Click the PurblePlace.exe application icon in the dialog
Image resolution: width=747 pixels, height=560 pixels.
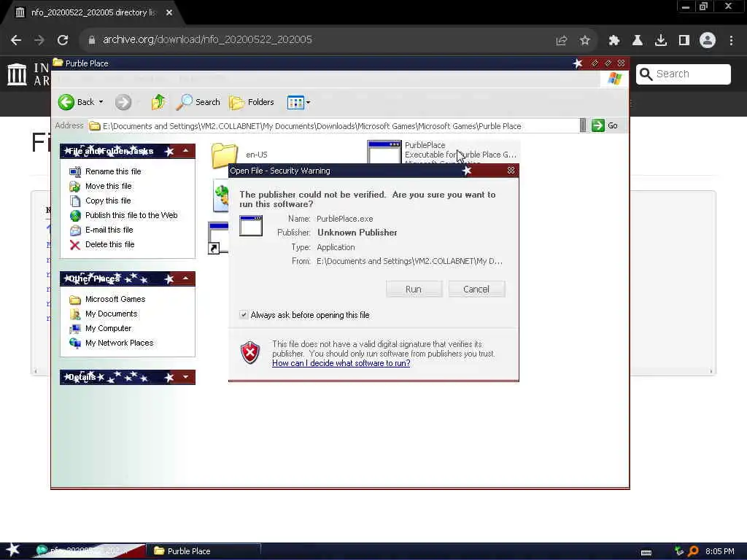[x=251, y=226]
